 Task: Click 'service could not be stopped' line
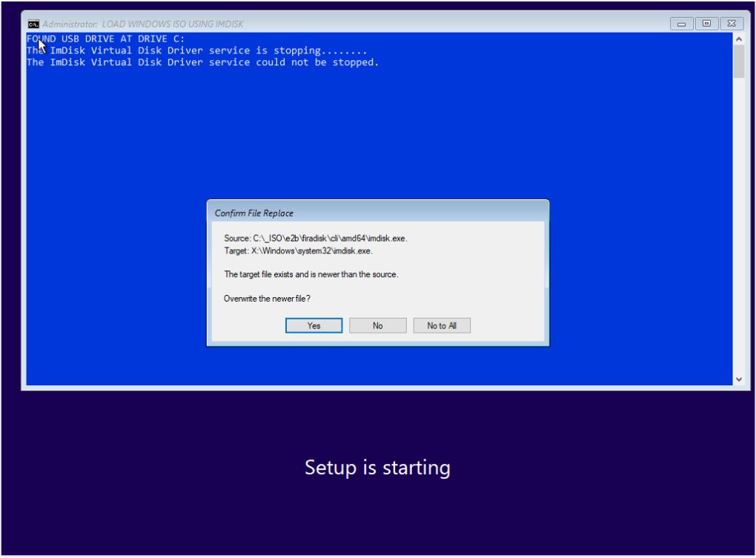tap(202, 62)
